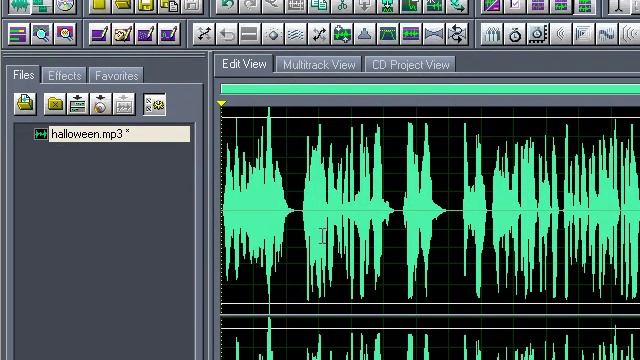640x360 pixels.
Task: Click the greyed Edit File icon in Files panel
Action: pos(124,104)
